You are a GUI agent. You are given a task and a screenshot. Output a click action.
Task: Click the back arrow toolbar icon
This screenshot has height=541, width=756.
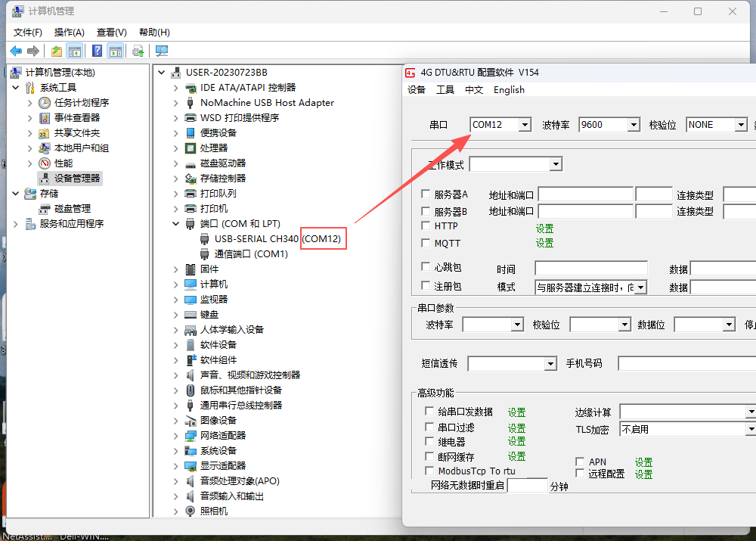(16, 51)
